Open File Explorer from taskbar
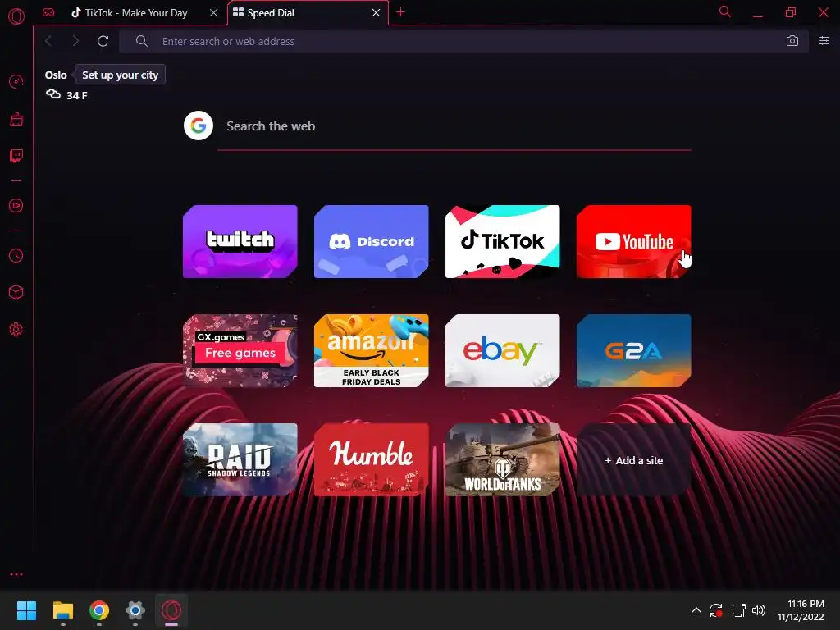 (62, 610)
